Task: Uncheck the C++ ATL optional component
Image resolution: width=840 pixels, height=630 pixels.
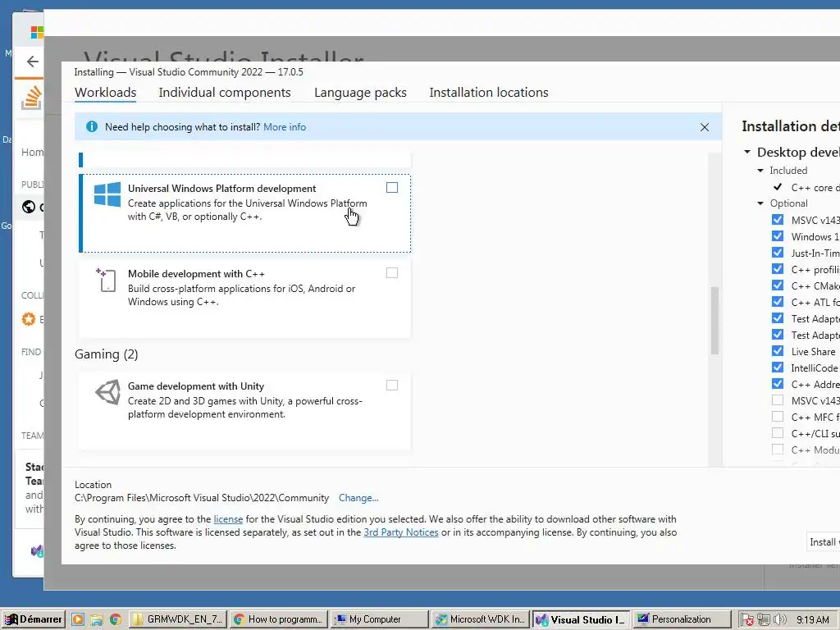Action: pos(778,302)
